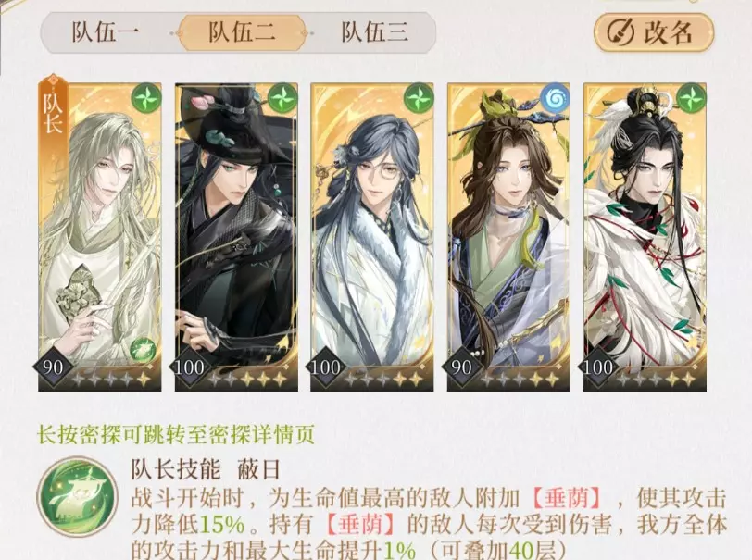752x560 pixels.
Task: Click the brush icon in 改名 button
Action: coord(620,32)
